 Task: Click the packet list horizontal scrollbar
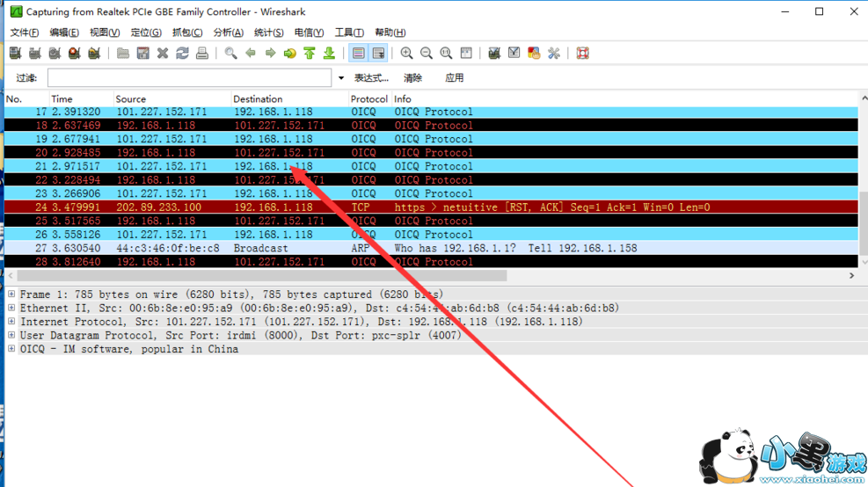pyautogui.click(x=264, y=276)
